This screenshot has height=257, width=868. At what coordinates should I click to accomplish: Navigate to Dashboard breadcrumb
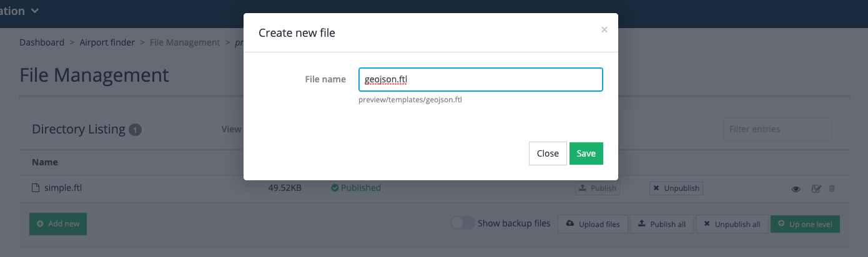tap(42, 42)
